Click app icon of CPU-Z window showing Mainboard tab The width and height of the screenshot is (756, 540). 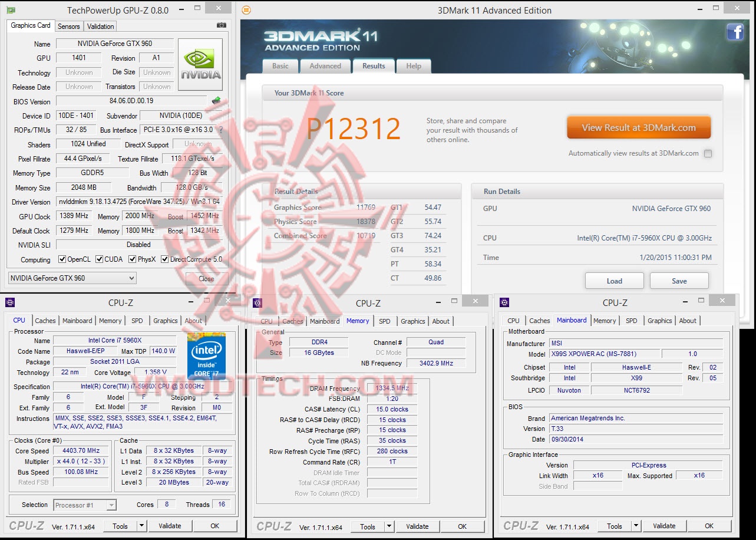[x=504, y=302]
